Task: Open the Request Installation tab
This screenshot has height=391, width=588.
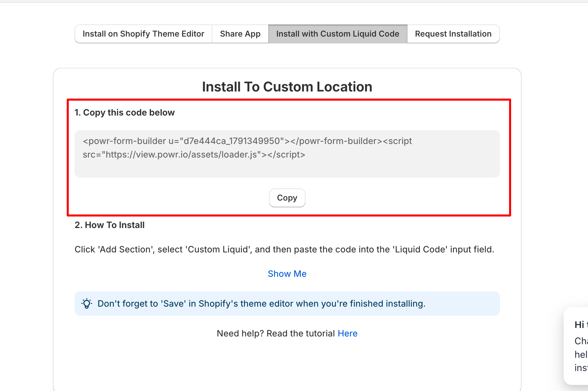Action: click(x=453, y=34)
